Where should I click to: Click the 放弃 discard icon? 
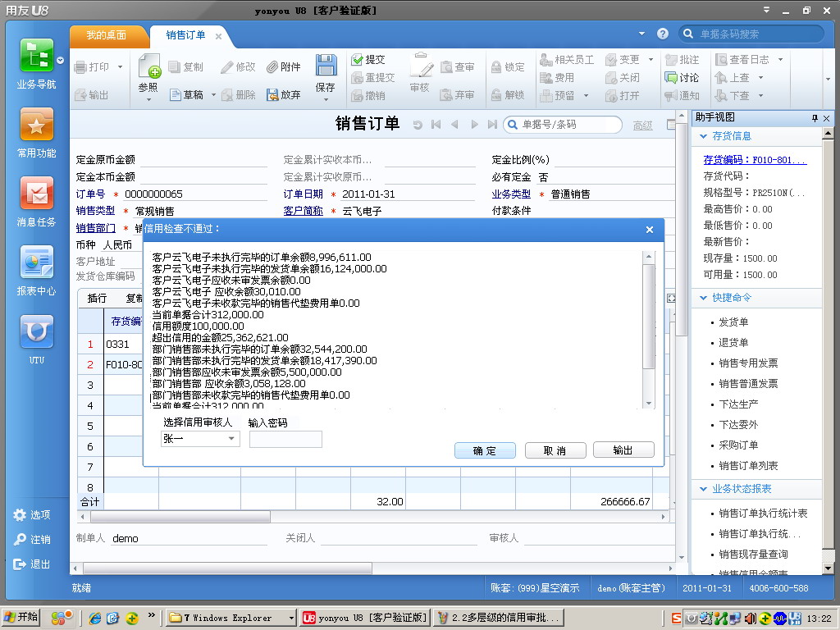272,95
